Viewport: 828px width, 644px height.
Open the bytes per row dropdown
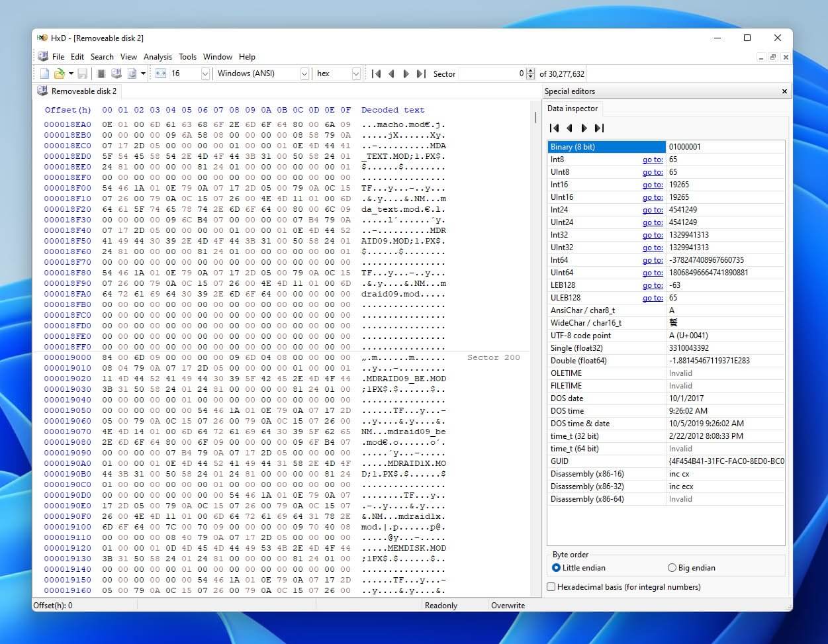coord(205,73)
